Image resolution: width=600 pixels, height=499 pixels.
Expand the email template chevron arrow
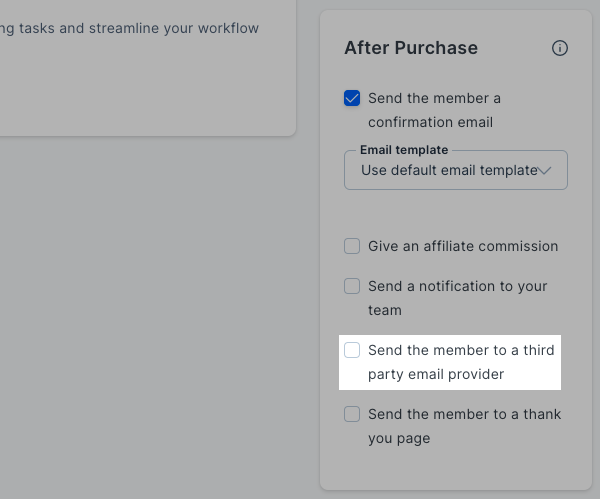546,171
